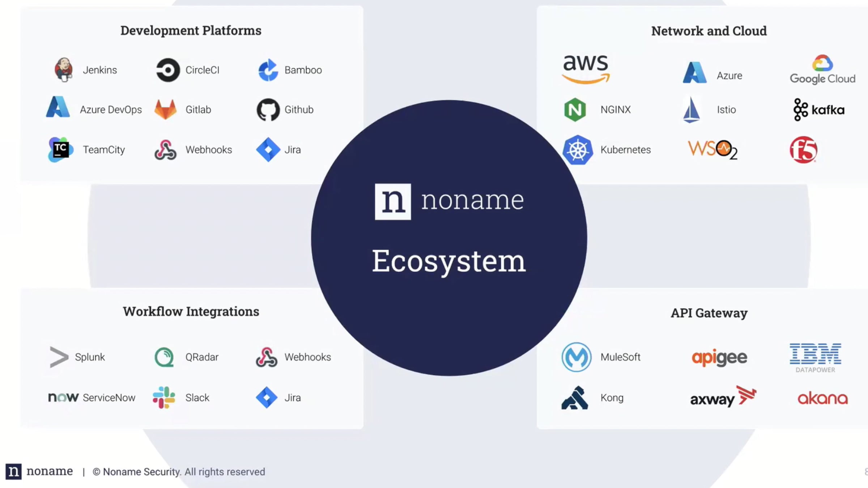This screenshot has width=868, height=488.
Task: Click the QRadar label
Action: [x=202, y=357]
